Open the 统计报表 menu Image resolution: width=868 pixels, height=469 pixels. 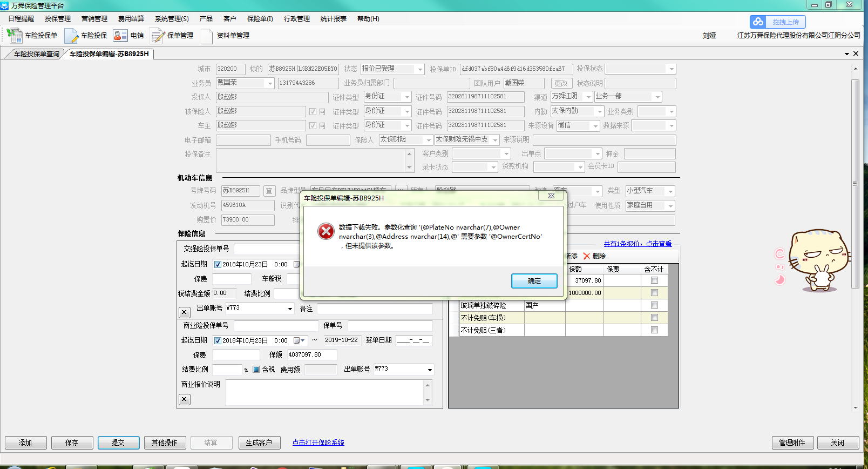[333, 19]
